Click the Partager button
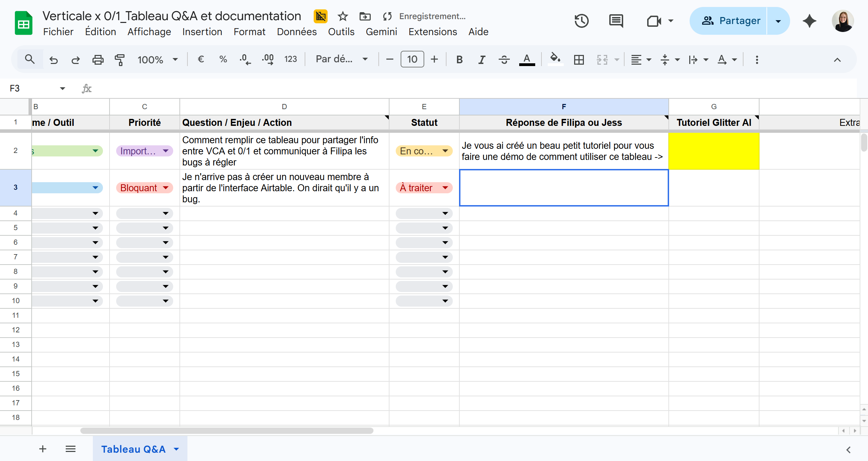Image resolution: width=868 pixels, height=461 pixels. click(x=730, y=21)
